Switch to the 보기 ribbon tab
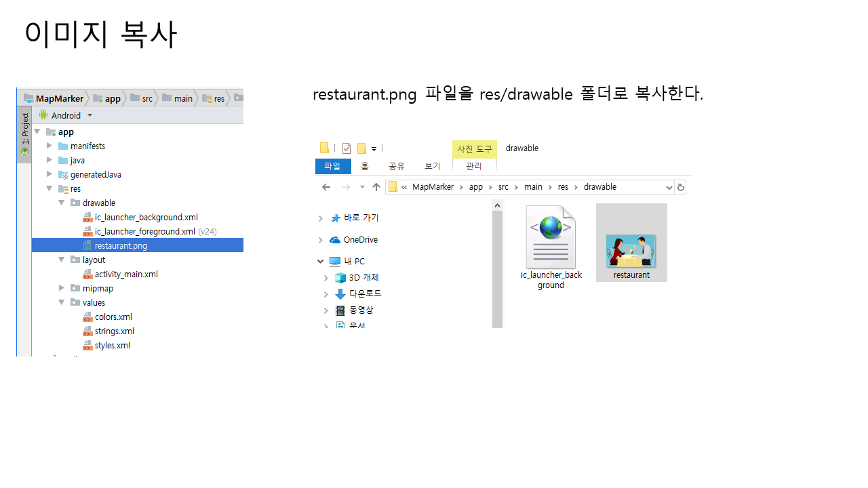868x488 pixels. click(x=432, y=166)
